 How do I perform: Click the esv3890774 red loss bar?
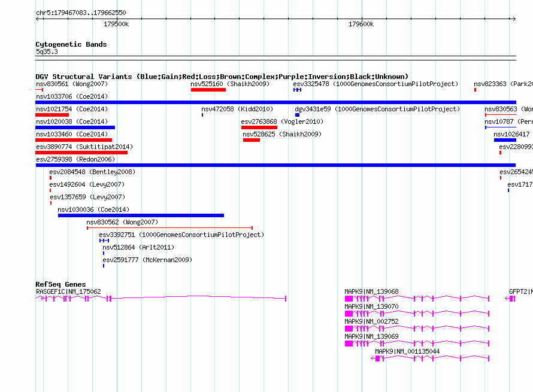pos(81,153)
